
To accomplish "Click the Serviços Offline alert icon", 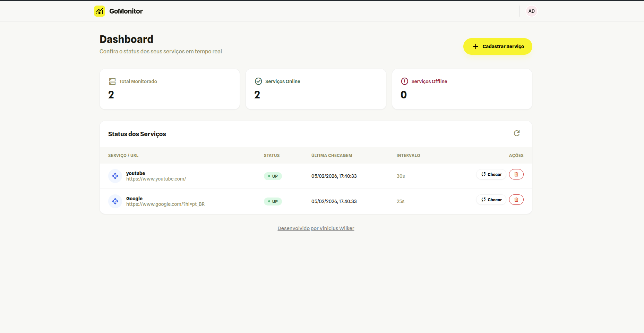I will [404, 81].
